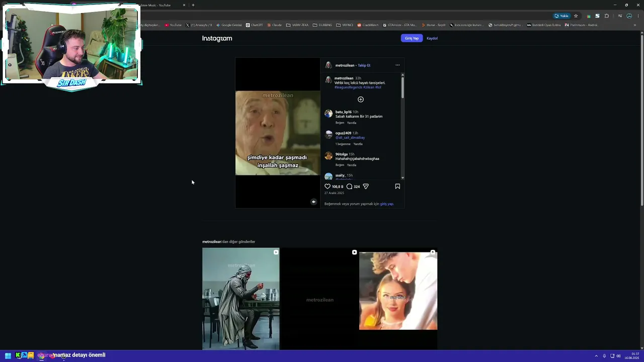Open oguz2409 profile picture

(329, 135)
